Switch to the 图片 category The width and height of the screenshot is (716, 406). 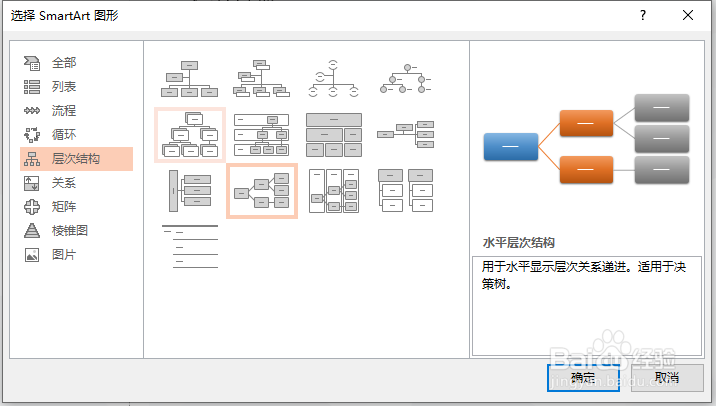(x=64, y=255)
